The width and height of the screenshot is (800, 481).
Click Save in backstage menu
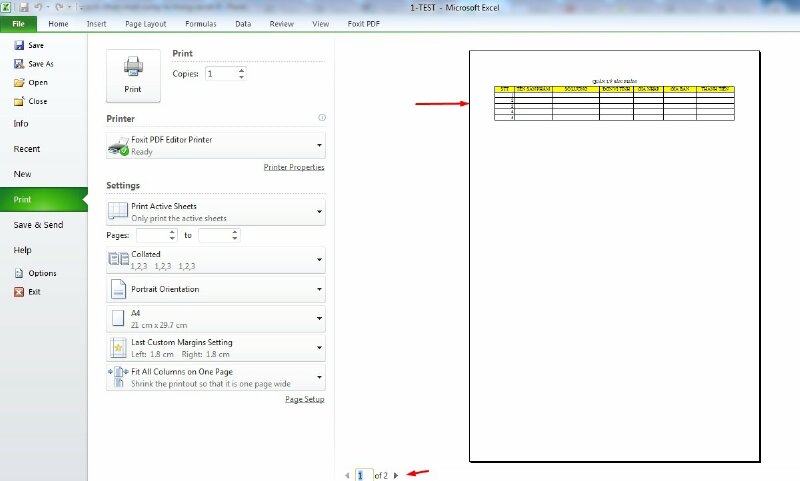coord(36,45)
